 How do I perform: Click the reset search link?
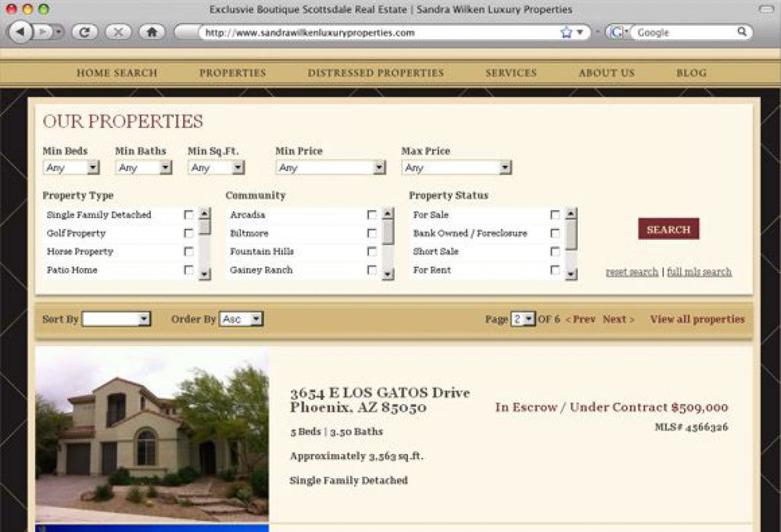click(632, 272)
